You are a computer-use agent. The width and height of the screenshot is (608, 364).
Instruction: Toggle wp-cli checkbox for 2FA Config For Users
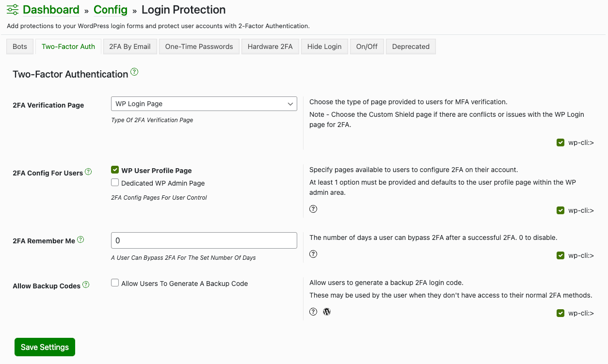[560, 210]
